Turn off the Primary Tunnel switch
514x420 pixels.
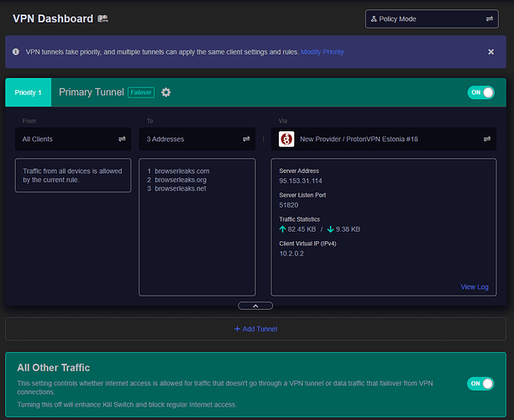click(481, 92)
